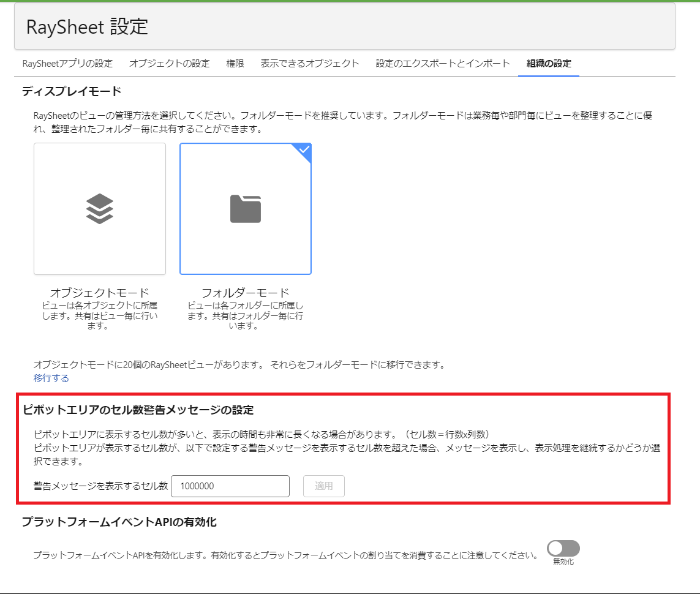Choose the フォルダーモード card
700x594 pixels.
[x=246, y=209]
